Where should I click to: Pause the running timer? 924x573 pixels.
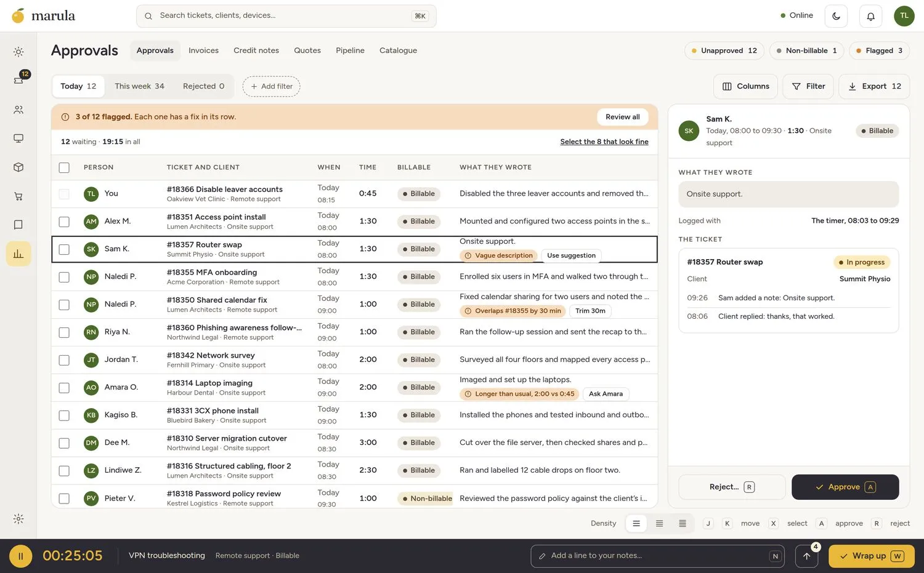pos(20,556)
